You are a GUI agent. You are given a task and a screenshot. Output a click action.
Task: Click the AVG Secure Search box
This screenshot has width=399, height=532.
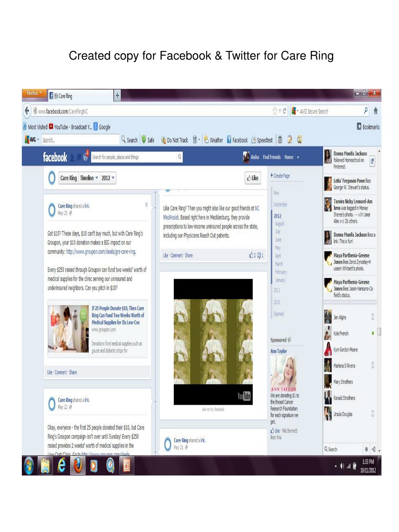pyautogui.click(x=330, y=111)
